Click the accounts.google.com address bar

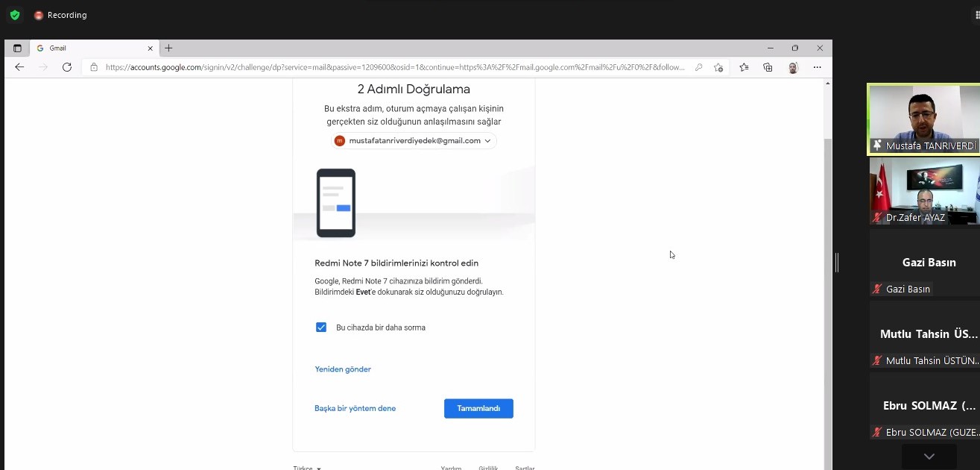click(395, 67)
